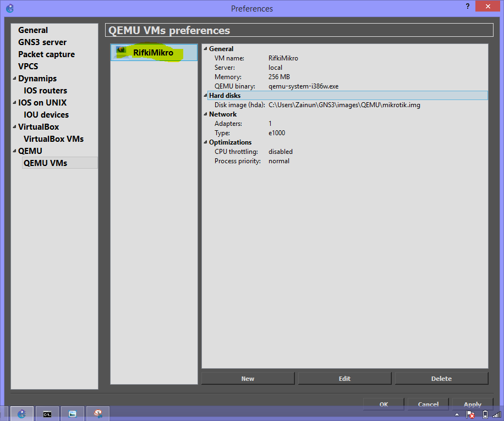Open Action Center flag icon
The width and height of the screenshot is (504, 421).
[470, 414]
